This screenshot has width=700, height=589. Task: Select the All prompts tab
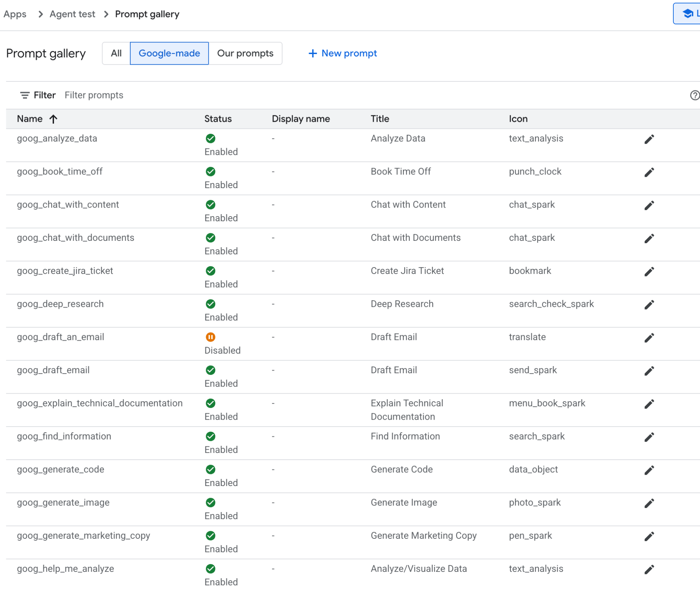tap(116, 53)
